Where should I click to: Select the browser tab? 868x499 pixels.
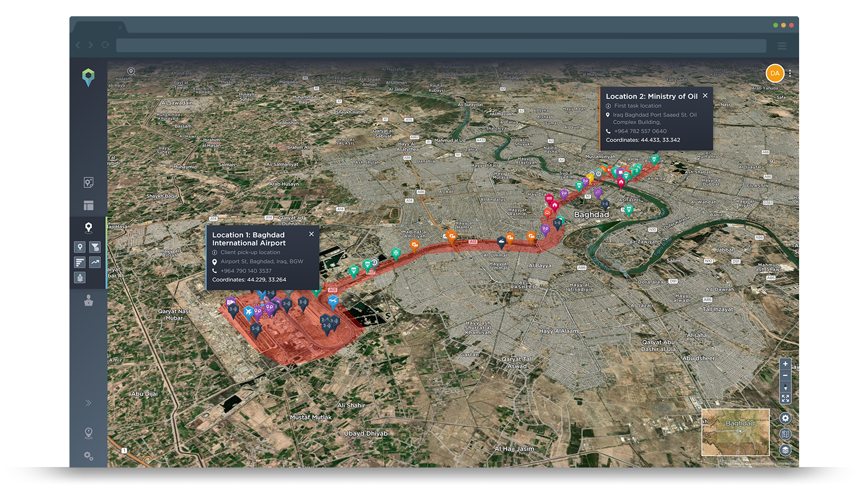99,27
